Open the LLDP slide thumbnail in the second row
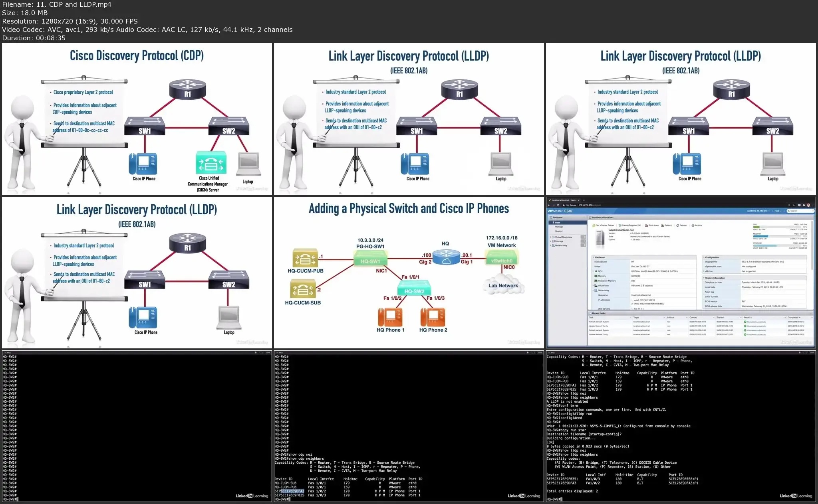The height and width of the screenshot is (504, 818). tap(137, 273)
